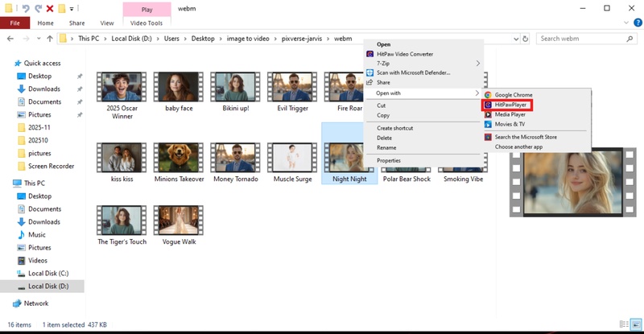Viewport: 644px width, 334px height.
Task: Open the address bar history dropdown
Action: pyautogui.click(x=514, y=39)
